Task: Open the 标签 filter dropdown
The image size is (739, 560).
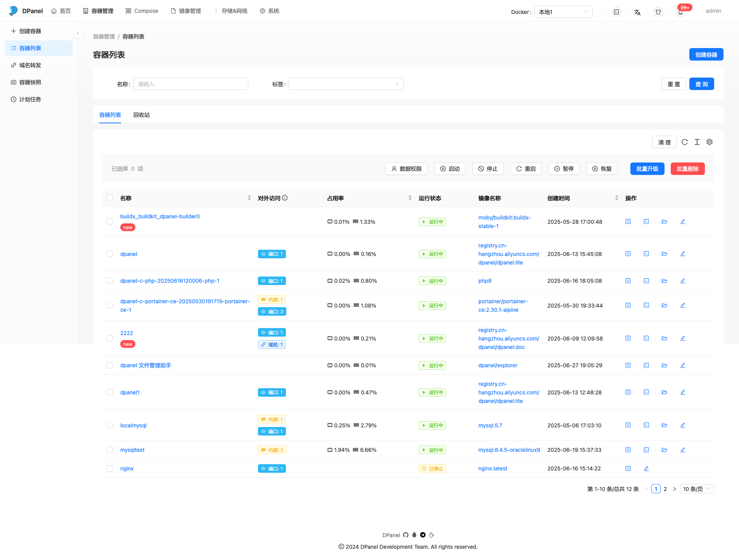Action: (346, 84)
